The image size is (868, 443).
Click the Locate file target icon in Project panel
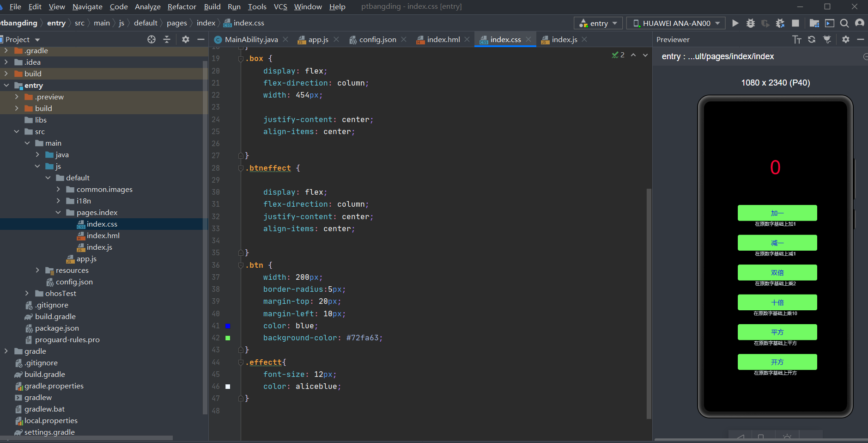point(152,39)
